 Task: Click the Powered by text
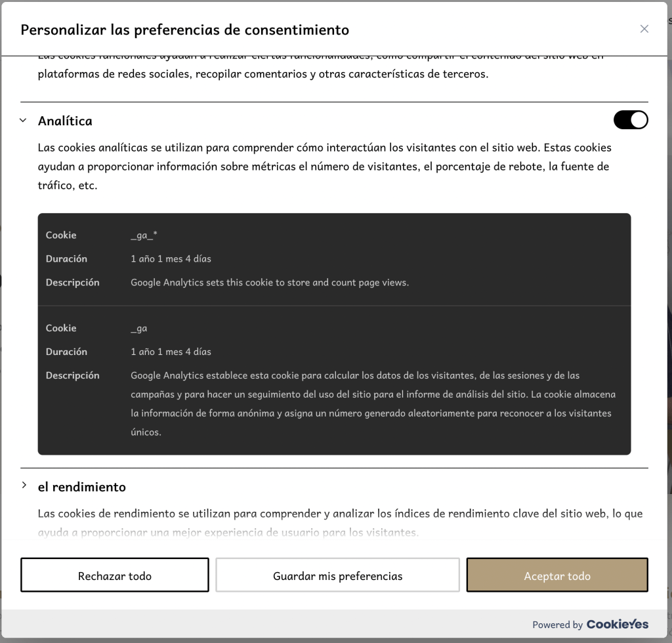558,625
